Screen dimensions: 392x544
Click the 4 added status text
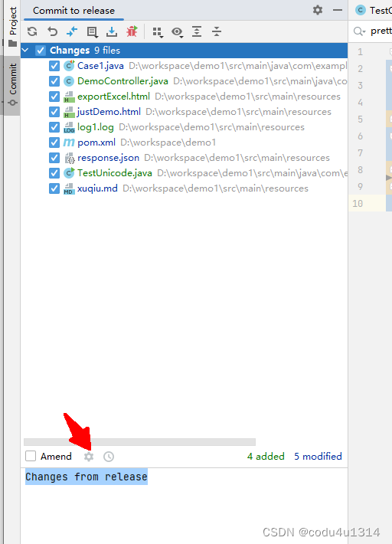click(266, 456)
